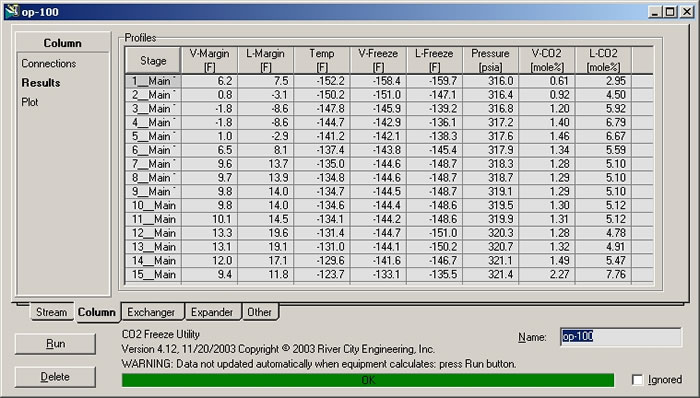700x398 pixels.
Task: Select stage row 7__Main
Action: tap(153, 164)
